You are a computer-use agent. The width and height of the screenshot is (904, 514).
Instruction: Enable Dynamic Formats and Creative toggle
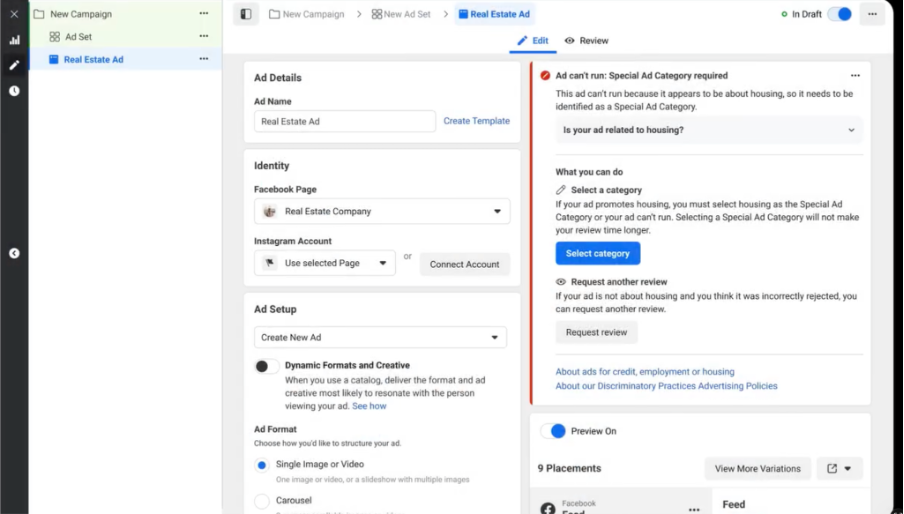266,366
